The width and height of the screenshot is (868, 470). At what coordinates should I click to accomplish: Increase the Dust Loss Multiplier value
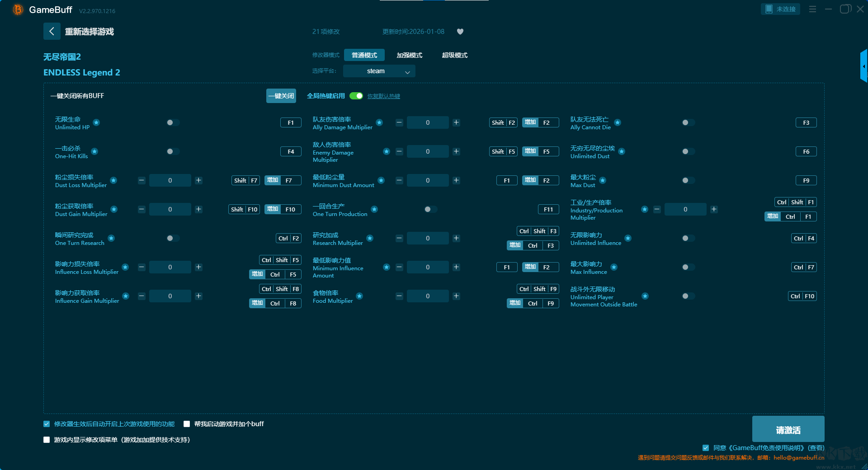tap(198, 180)
